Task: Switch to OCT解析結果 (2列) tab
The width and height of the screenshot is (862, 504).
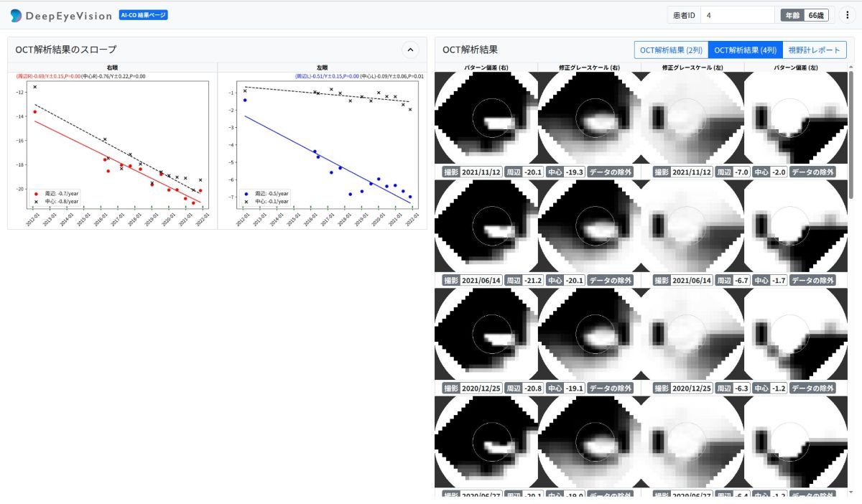Action: (x=671, y=50)
